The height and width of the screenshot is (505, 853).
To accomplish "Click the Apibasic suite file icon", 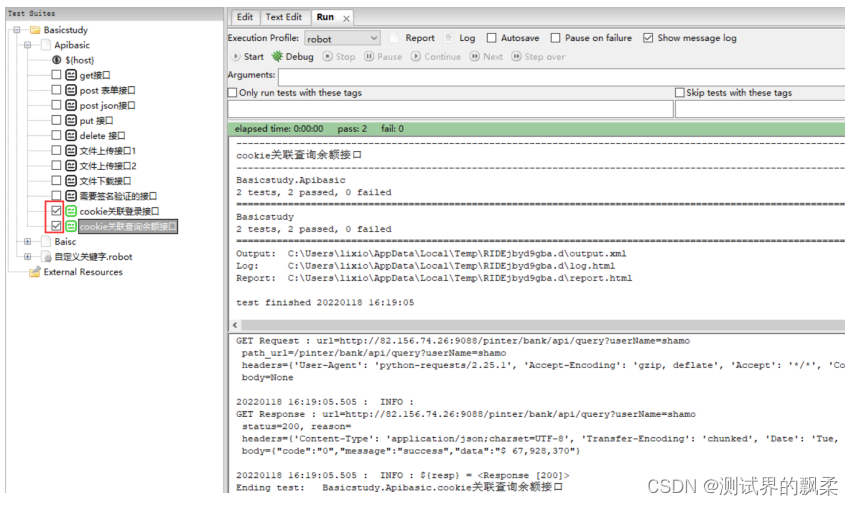I will click(46, 45).
